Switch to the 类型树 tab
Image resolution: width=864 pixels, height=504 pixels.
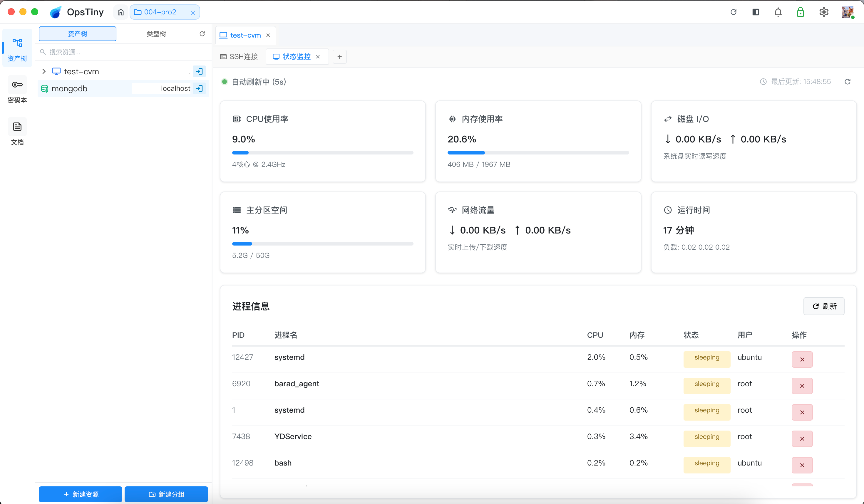156,33
